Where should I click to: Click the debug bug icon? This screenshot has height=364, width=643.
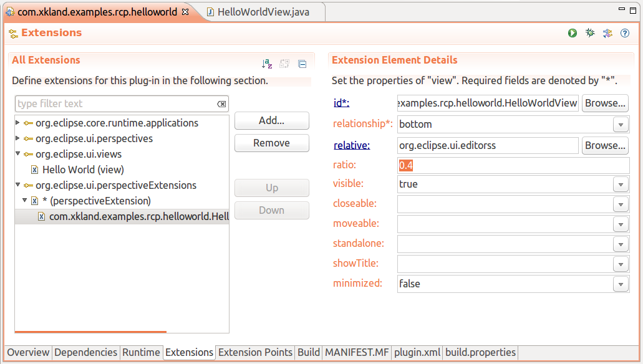tap(590, 33)
